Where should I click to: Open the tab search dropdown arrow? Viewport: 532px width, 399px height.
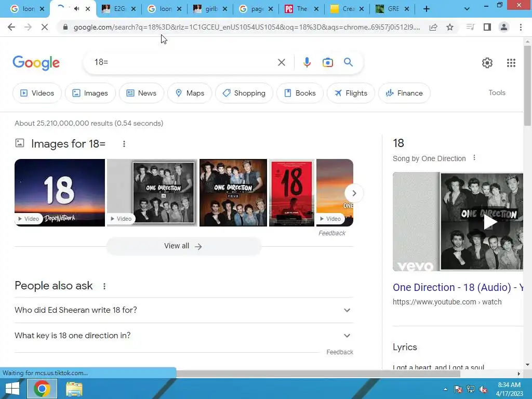tap(467, 9)
